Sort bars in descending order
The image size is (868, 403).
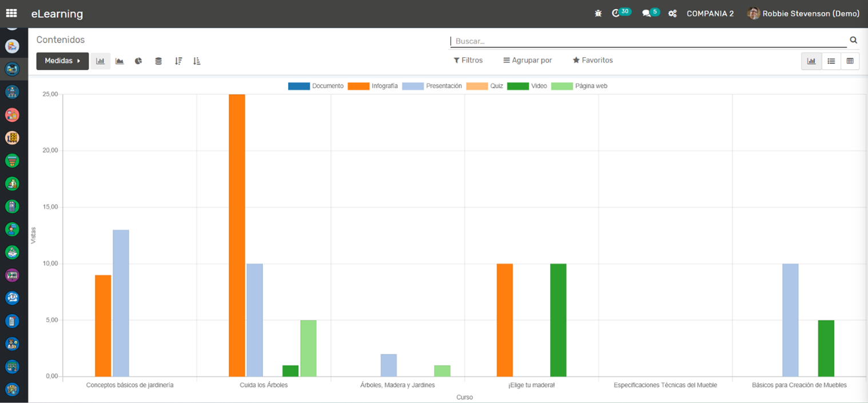pos(178,61)
